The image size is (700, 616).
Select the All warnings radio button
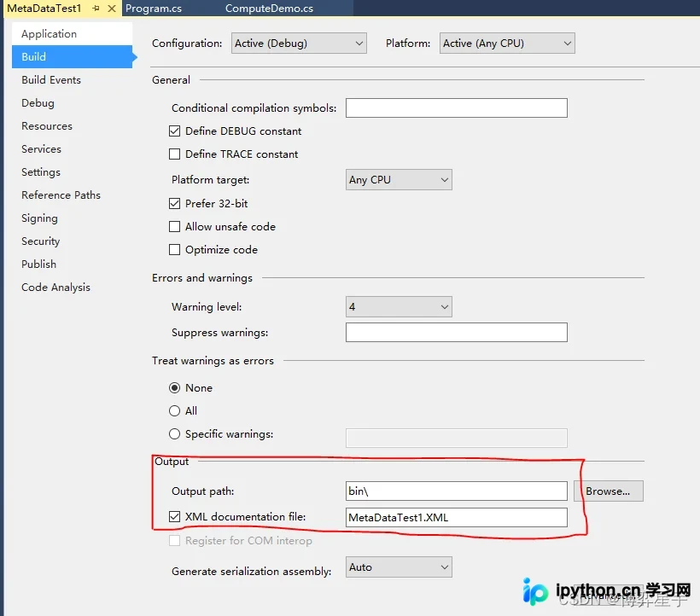tap(174, 411)
